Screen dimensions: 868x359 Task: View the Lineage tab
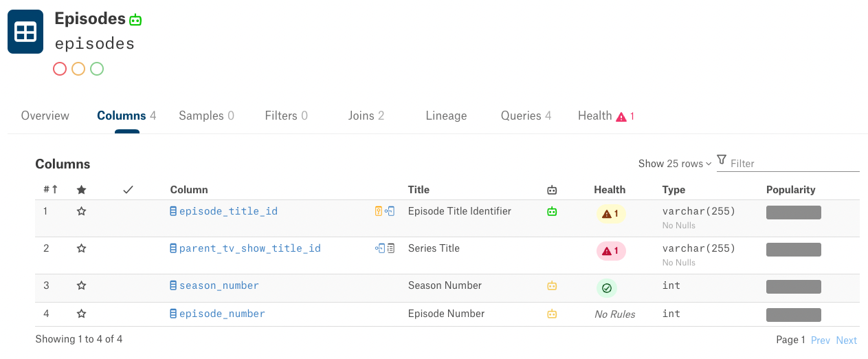point(446,116)
